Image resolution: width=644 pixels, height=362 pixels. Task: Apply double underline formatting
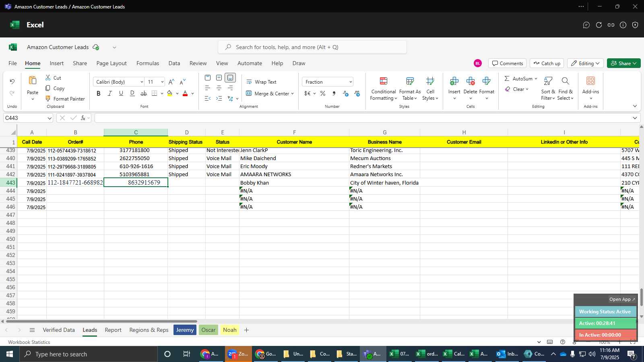click(x=132, y=93)
